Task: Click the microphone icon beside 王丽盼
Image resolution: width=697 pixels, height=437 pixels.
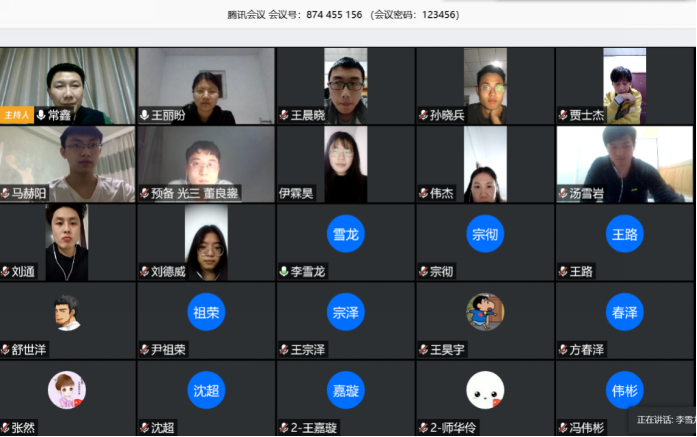Action: click(144, 115)
